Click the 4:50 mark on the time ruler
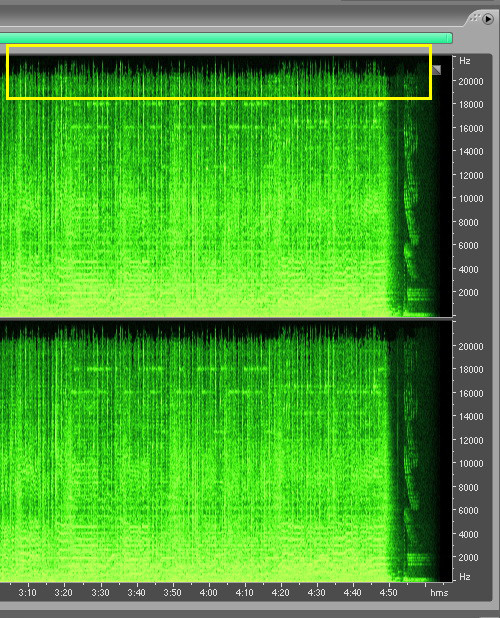Viewport: 500px width, 618px height. pyautogui.click(x=388, y=592)
